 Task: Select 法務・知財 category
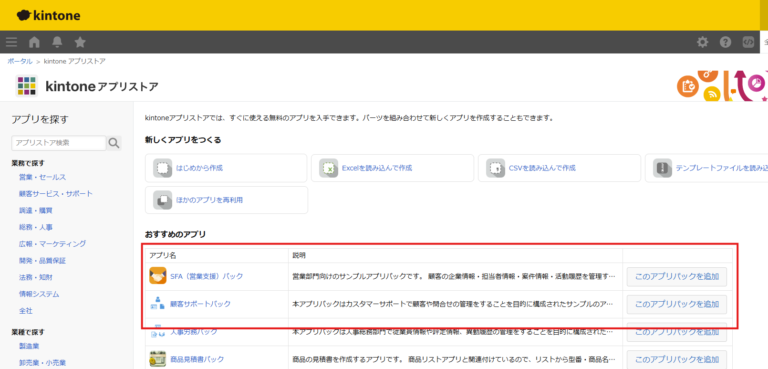pyautogui.click(x=35, y=277)
